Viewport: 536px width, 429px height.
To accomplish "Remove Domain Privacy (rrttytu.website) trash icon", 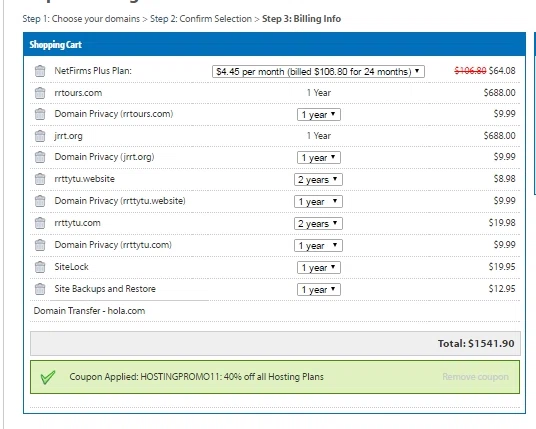I will coord(40,201).
